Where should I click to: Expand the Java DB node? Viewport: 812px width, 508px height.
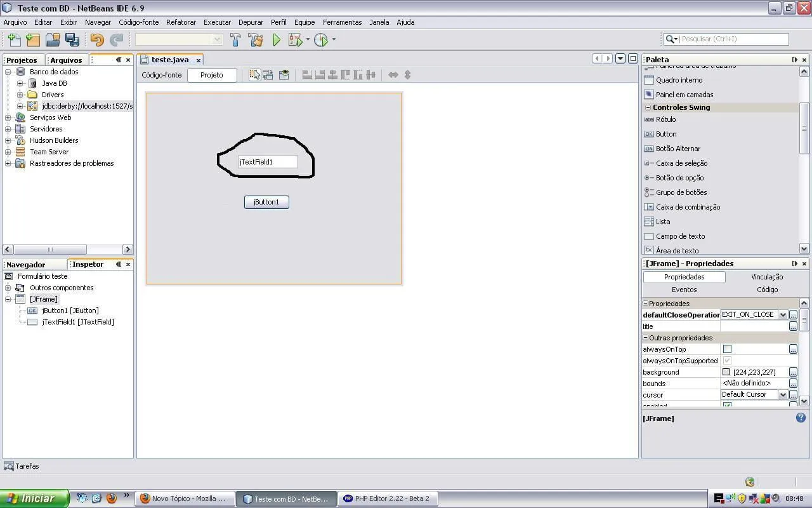click(x=20, y=83)
